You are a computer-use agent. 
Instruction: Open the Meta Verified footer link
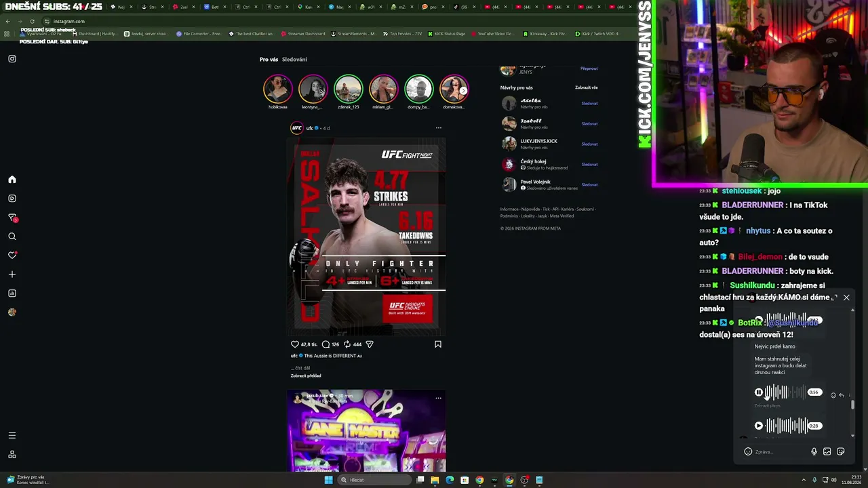[x=562, y=216]
